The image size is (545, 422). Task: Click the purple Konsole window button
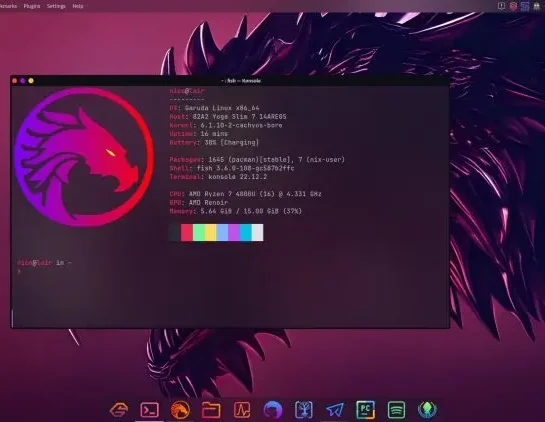click(x=23, y=81)
